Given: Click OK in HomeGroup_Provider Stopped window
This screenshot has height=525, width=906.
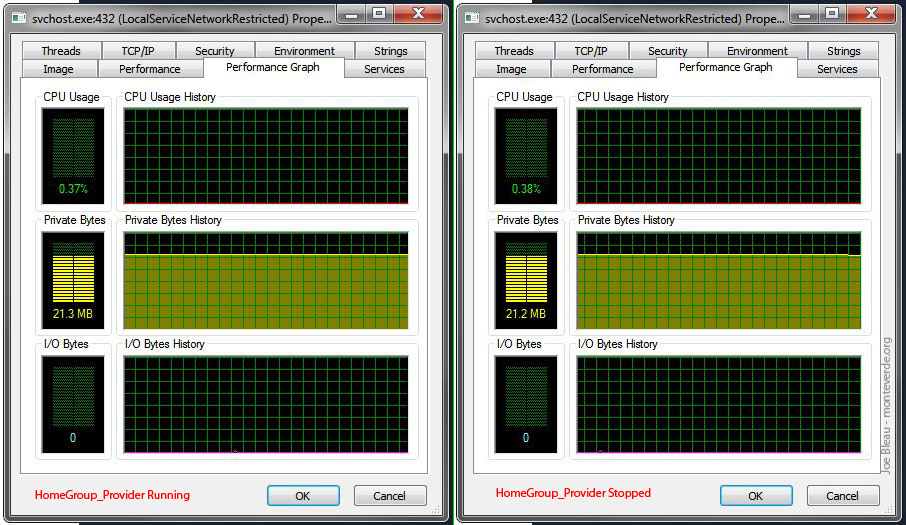Looking at the screenshot, I should 756,496.
